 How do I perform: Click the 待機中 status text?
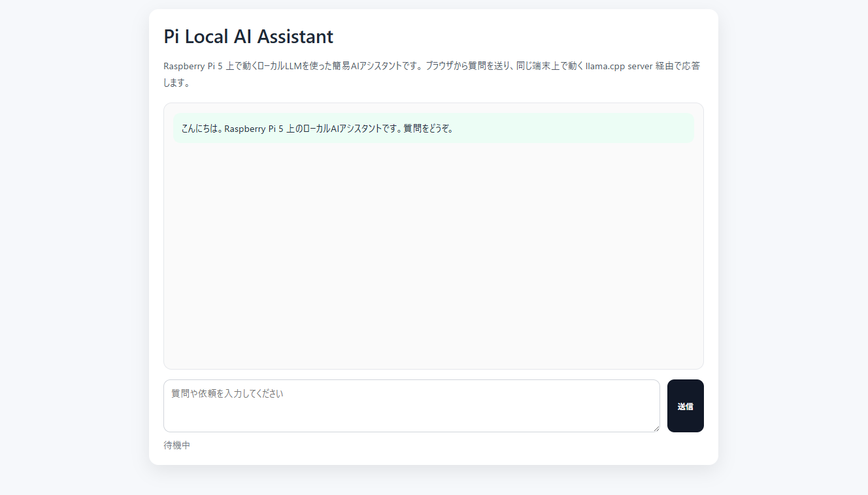pyautogui.click(x=177, y=445)
